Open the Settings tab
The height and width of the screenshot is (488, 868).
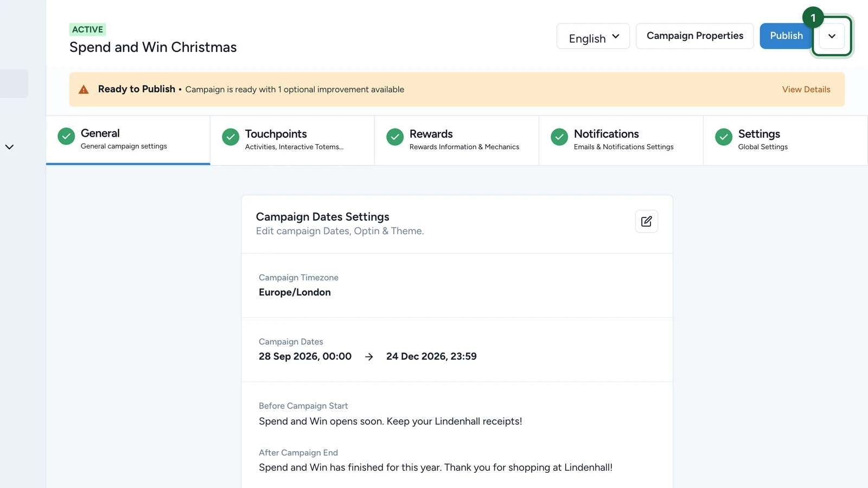(786, 140)
